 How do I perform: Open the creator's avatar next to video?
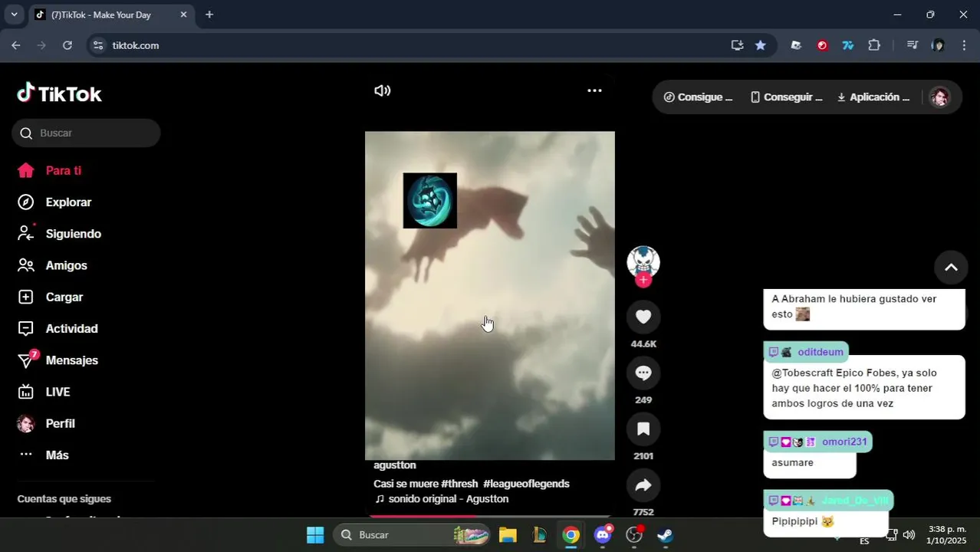click(x=643, y=262)
